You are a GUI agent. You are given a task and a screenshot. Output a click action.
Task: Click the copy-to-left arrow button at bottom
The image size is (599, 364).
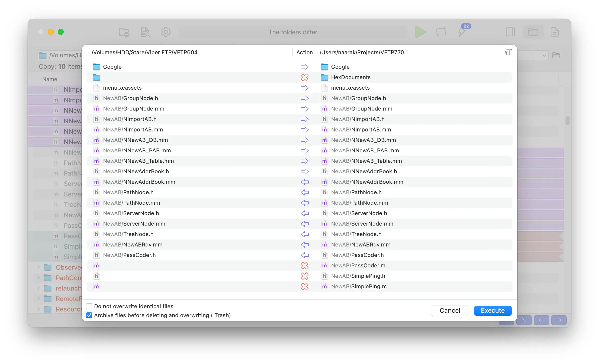pyautogui.click(x=541, y=320)
